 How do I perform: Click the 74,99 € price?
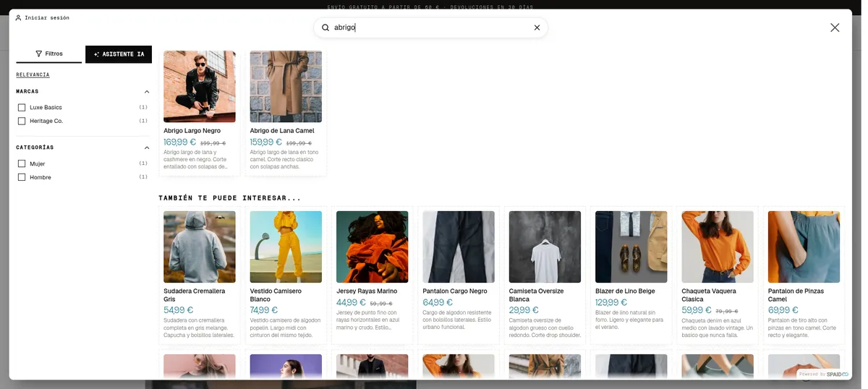[265, 310]
